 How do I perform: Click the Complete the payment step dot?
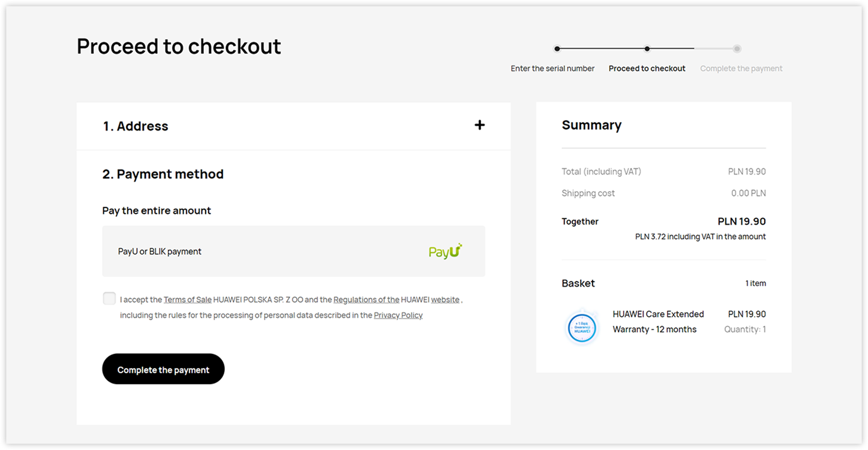click(737, 49)
